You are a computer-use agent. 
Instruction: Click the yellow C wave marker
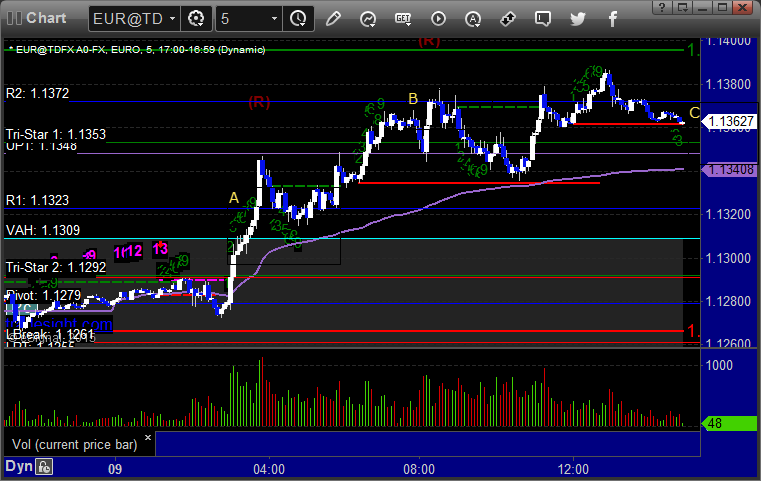tap(694, 113)
